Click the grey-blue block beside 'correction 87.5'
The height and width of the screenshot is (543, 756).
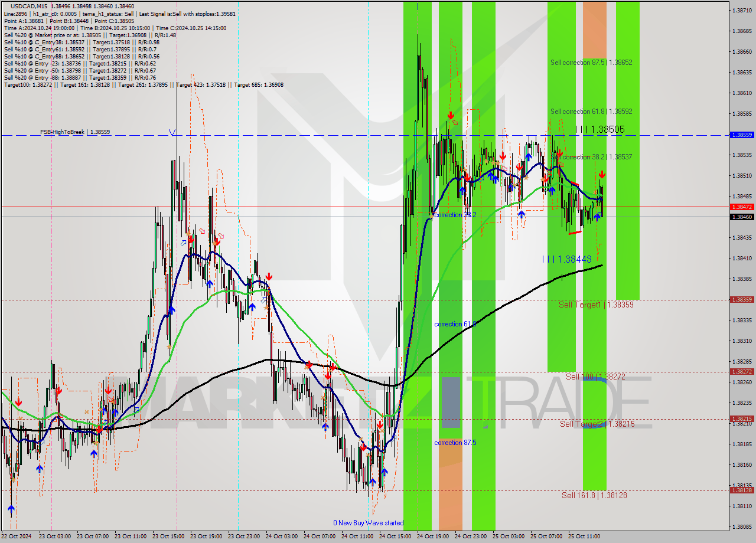click(451, 403)
